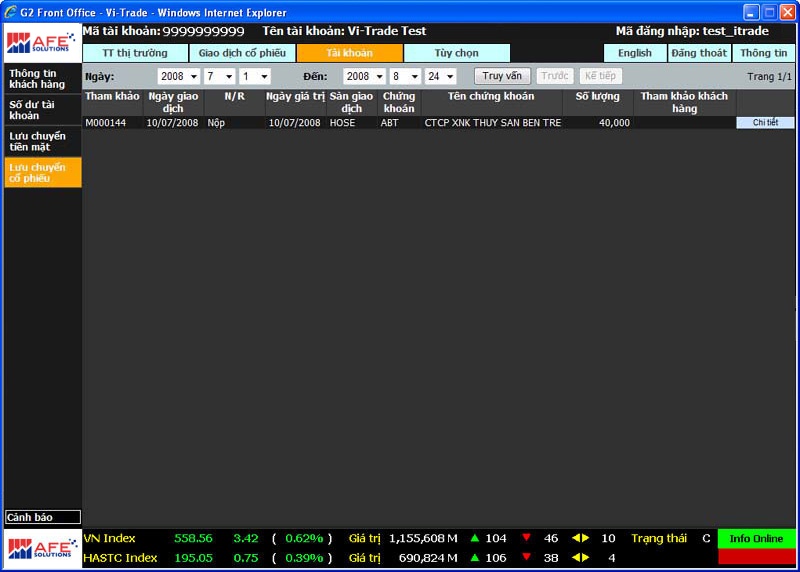
Task: Click the VN Index value 558.56
Action: click(x=193, y=538)
